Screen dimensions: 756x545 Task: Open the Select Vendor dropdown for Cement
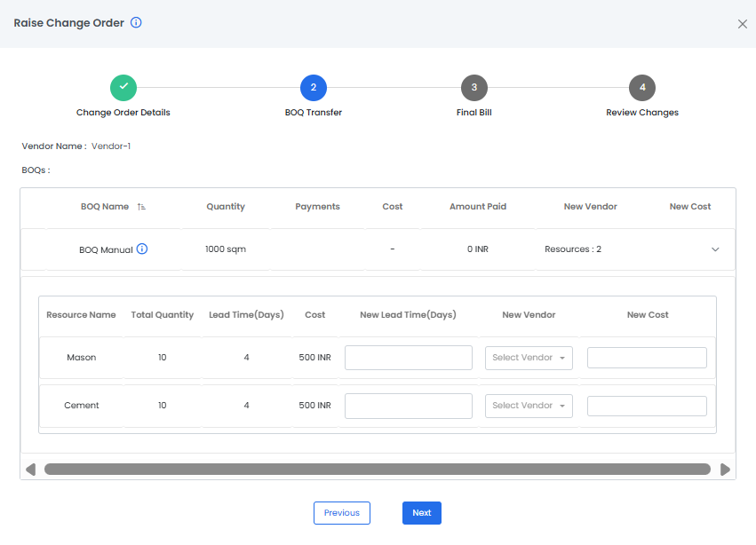[529, 406]
